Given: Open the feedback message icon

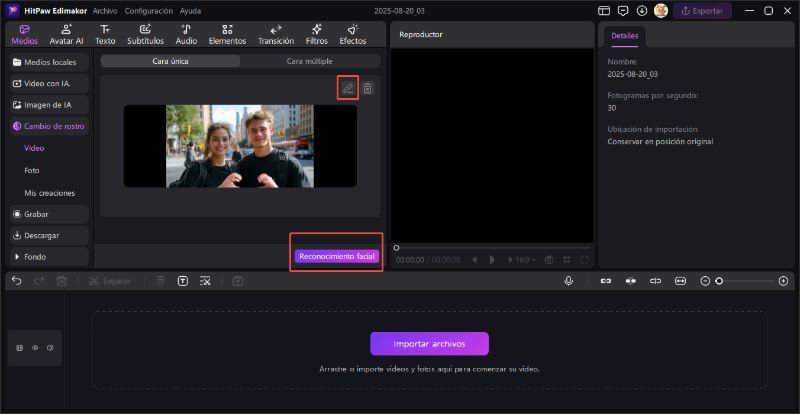Looking at the screenshot, I should (622, 11).
